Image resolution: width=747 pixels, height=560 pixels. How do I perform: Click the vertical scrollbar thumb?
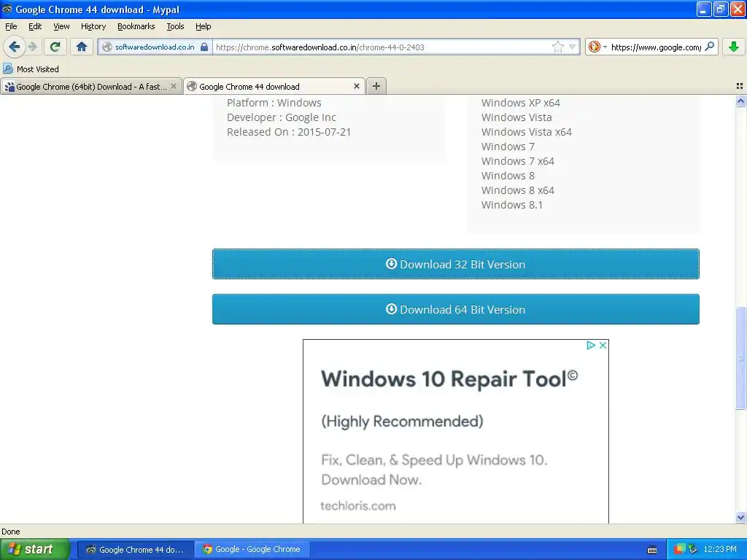tap(740, 357)
